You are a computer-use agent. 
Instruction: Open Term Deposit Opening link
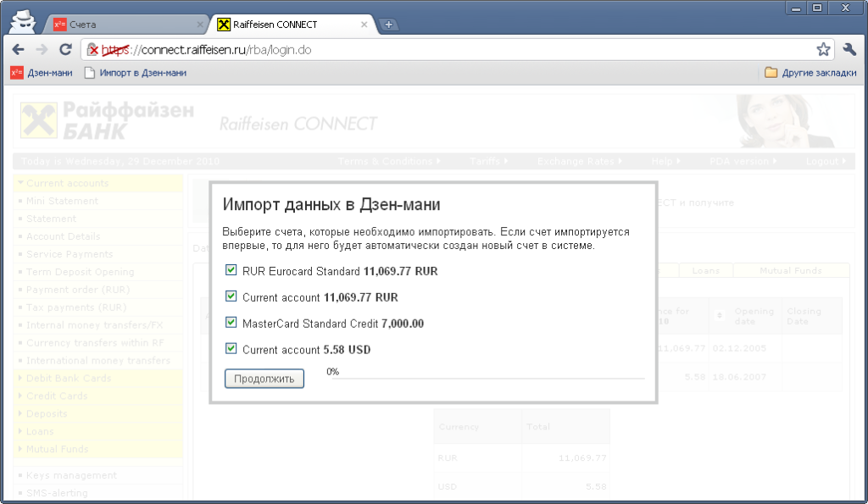80,272
